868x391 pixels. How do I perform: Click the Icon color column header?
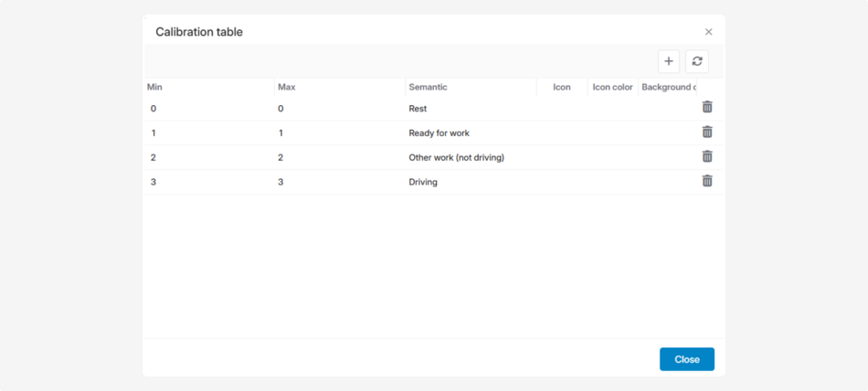click(612, 88)
